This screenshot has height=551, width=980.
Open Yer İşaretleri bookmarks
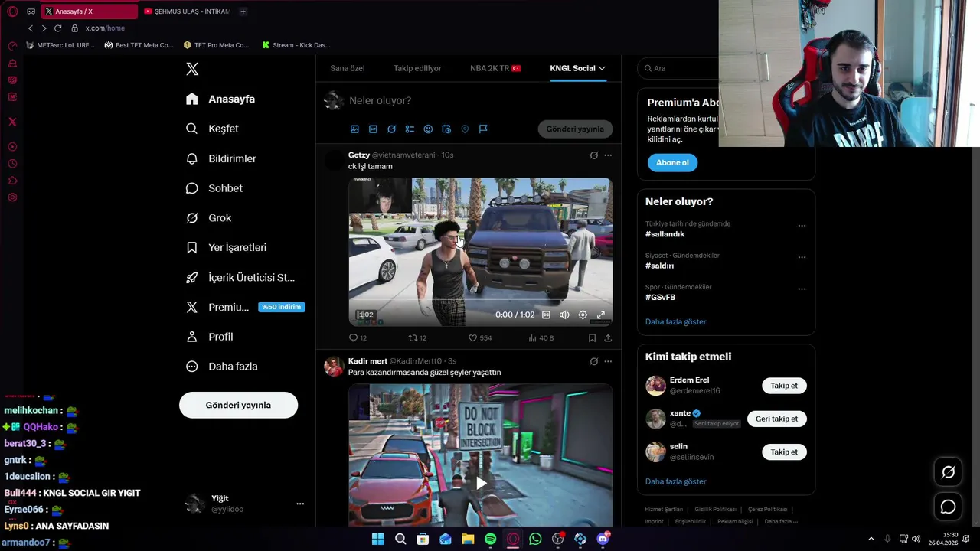(226, 247)
